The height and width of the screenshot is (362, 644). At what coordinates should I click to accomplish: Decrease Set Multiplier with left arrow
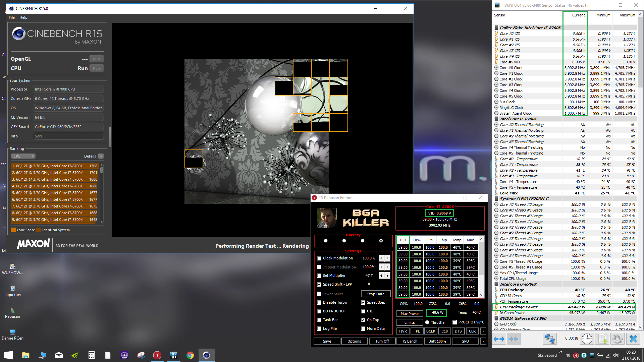[x=381, y=276]
